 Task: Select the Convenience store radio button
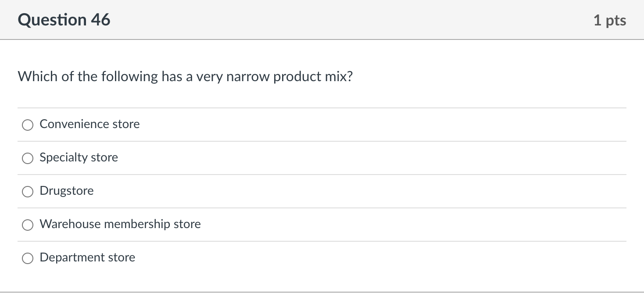(x=27, y=125)
